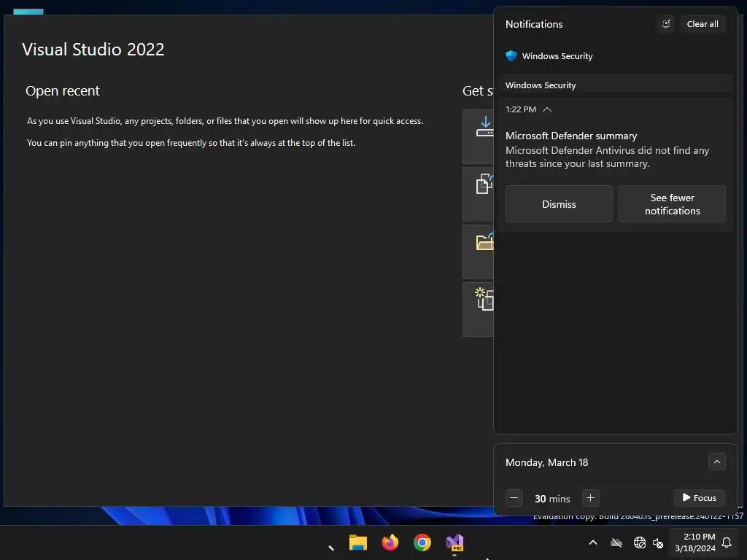Open the do not disturb toggle in Notifications

666,24
